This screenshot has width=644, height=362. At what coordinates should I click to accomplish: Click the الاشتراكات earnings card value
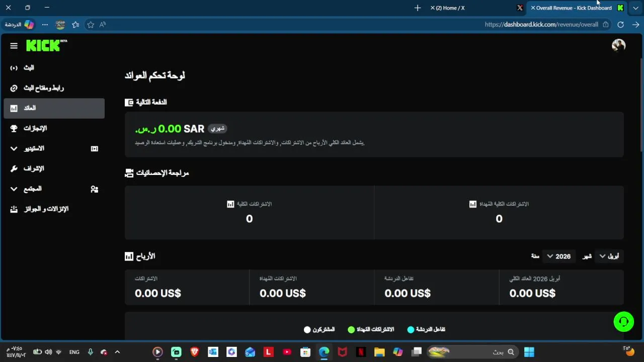(x=157, y=293)
